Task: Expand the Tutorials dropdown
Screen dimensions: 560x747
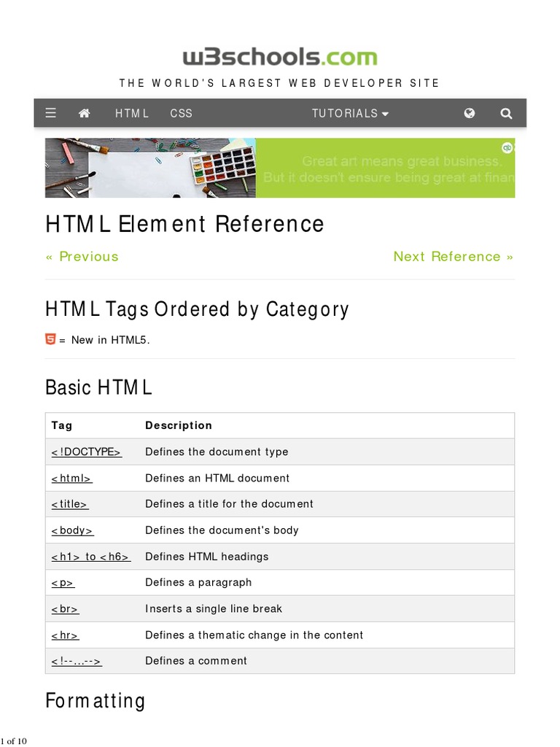Action: pos(350,113)
